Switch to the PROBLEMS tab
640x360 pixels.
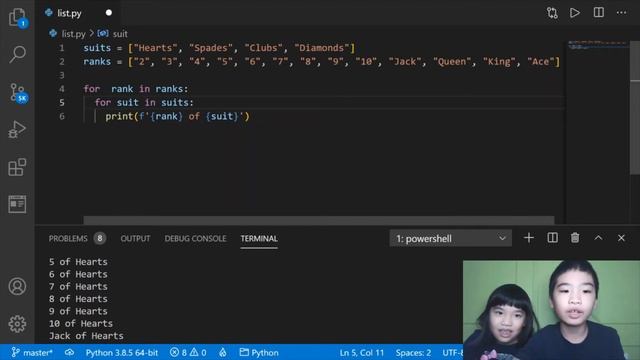click(68, 238)
